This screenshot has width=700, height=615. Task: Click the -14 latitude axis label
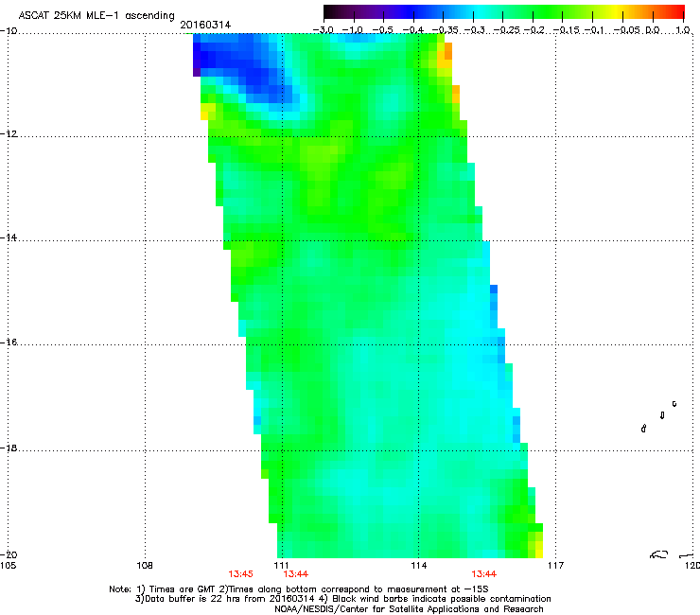click(x=9, y=237)
